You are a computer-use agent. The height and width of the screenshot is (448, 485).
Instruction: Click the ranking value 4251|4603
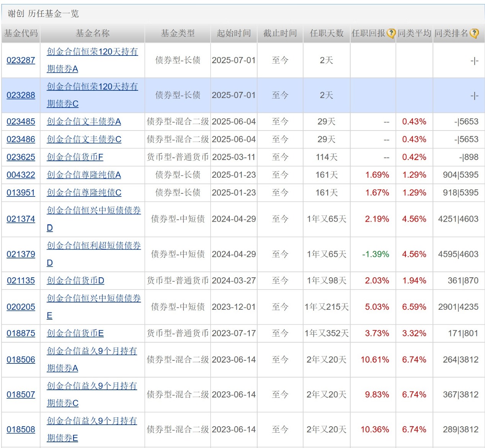pos(458,219)
